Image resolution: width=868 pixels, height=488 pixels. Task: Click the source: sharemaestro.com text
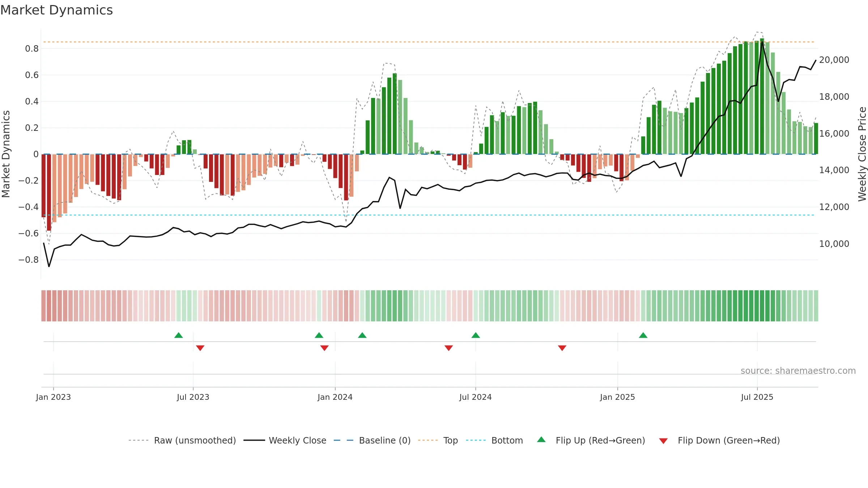click(798, 371)
